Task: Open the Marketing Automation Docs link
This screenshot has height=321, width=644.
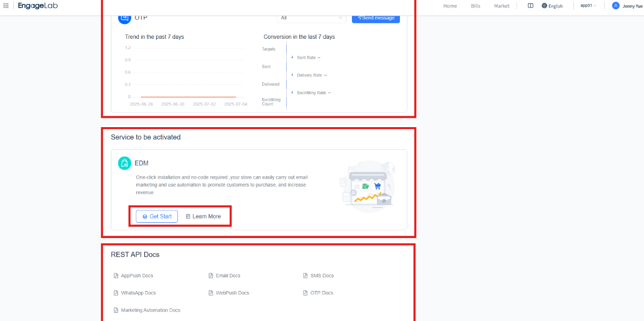Action: (150, 310)
